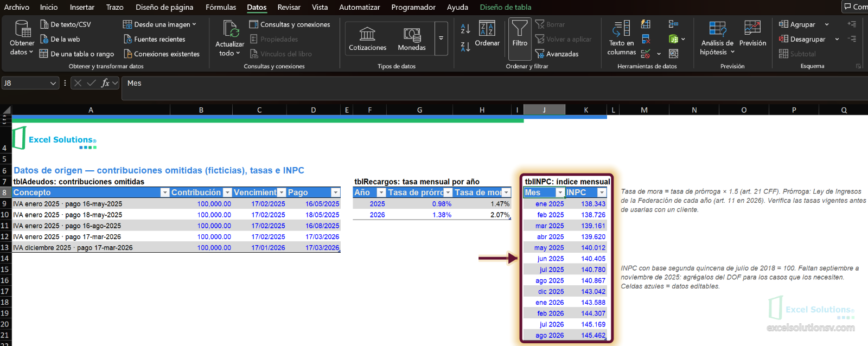Click De una tabla o rango
The height and width of the screenshot is (346, 868).
coord(76,54)
